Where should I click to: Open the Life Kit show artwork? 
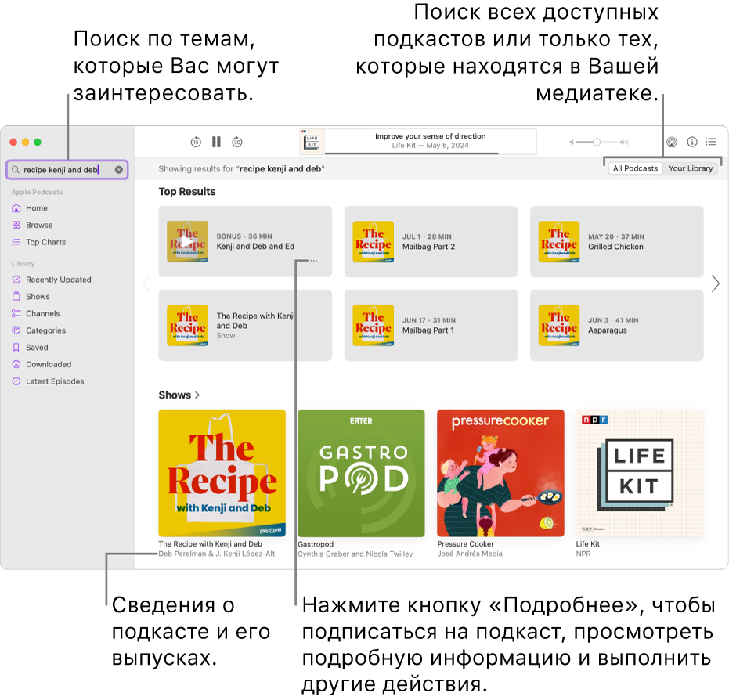pyautogui.click(x=640, y=473)
